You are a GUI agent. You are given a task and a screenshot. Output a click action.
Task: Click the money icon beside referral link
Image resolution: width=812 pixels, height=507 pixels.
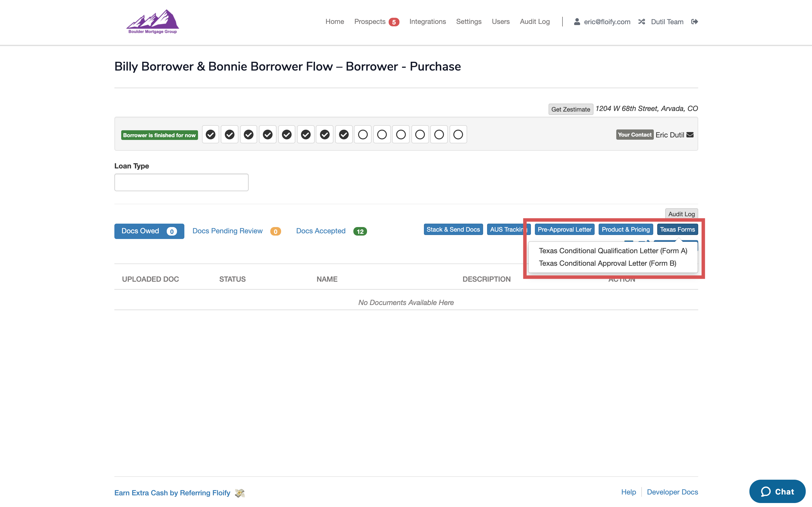(240, 493)
